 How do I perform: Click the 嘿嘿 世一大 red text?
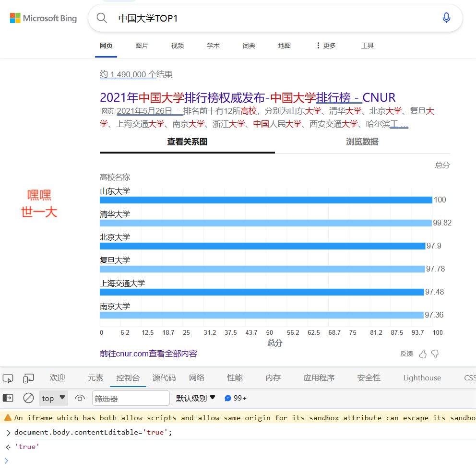point(39,203)
